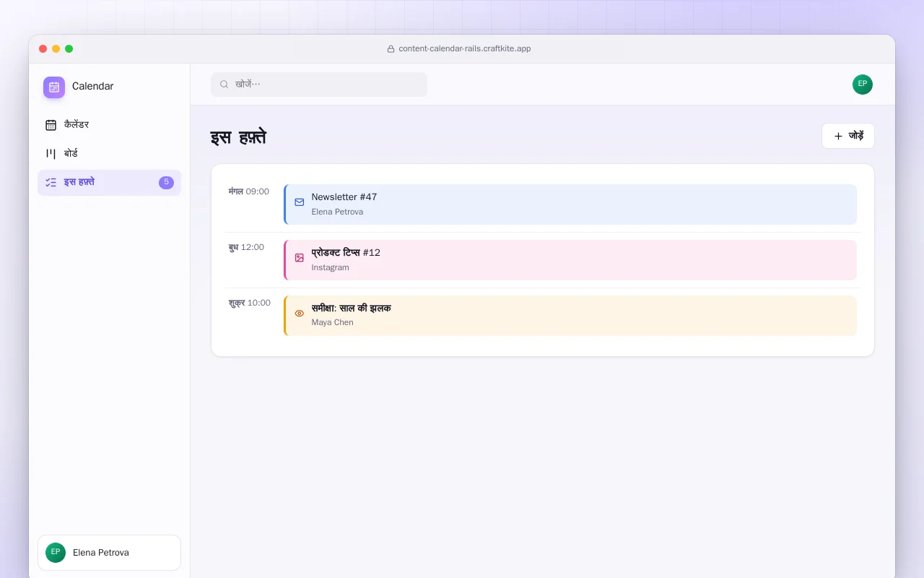Click the कैलेंडर calendar grid icon
Screen dimensions: 924x578
51,125
